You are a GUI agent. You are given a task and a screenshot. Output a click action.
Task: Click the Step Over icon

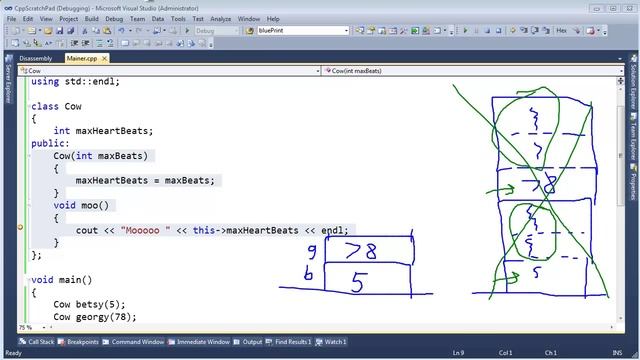(x=535, y=31)
